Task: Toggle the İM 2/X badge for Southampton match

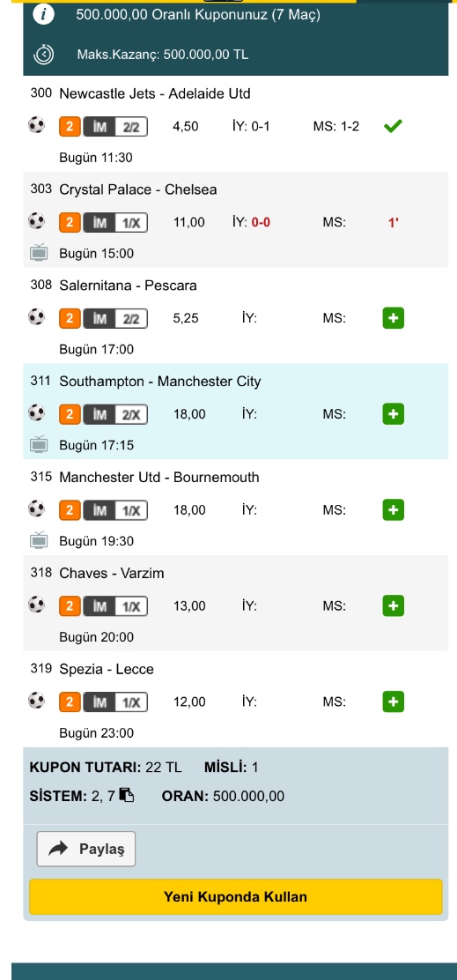Action: [115, 414]
